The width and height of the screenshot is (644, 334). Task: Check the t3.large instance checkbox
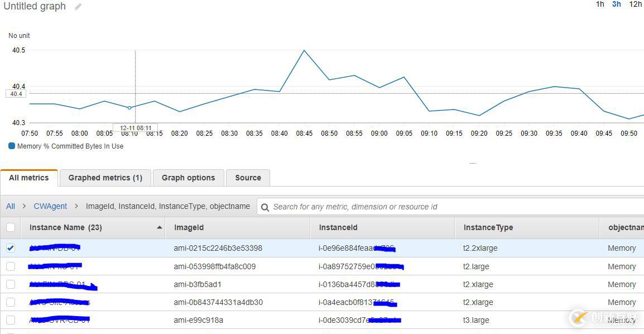tap(11, 320)
